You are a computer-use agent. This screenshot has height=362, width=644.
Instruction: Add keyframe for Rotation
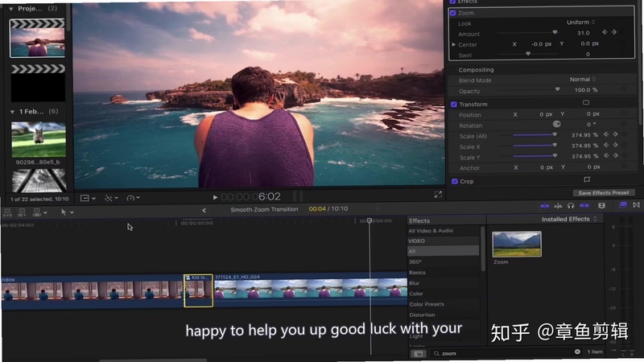click(x=624, y=124)
